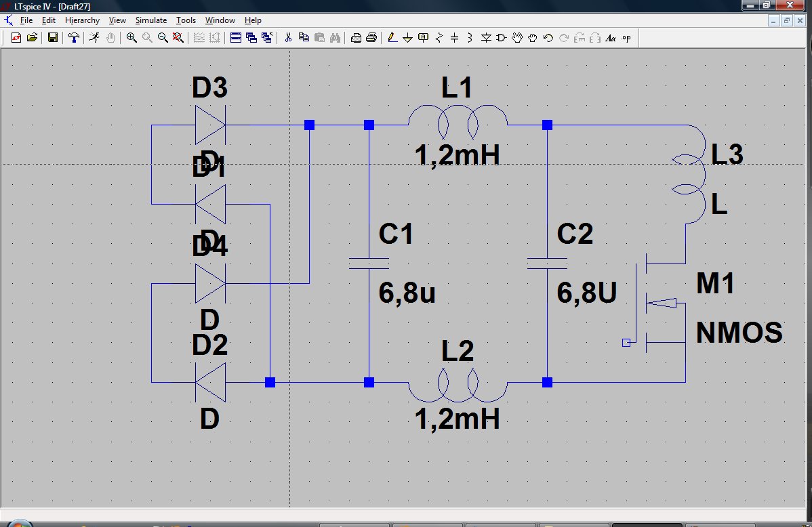Image resolution: width=812 pixels, height=527 pixels.
Task: Cascade windows with the overlapping-windows icon
Action: [x=251, y=38]
